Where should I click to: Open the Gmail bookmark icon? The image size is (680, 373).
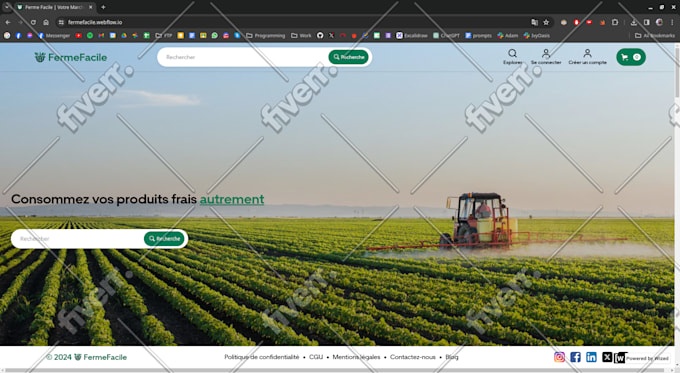[101, 36]
